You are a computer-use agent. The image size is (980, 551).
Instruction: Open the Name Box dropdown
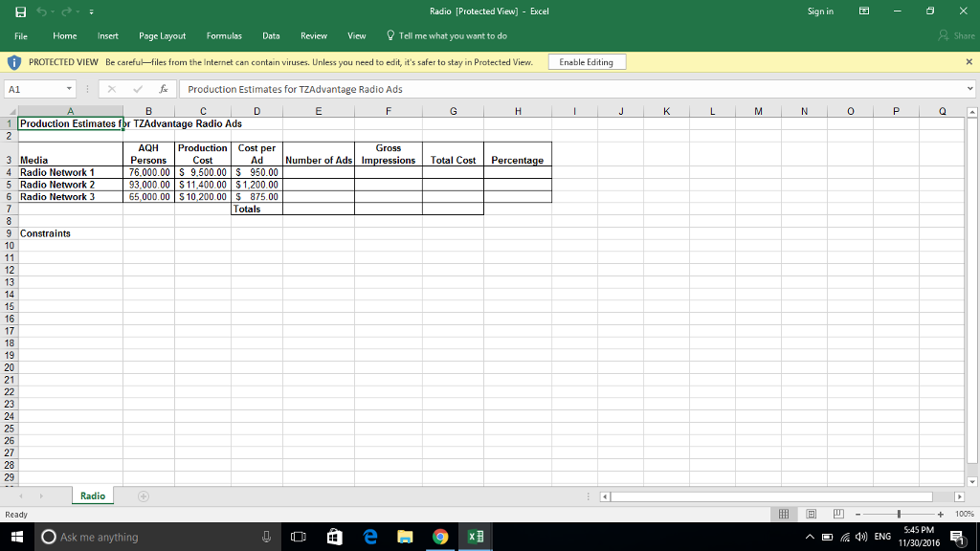click(69, 88)
